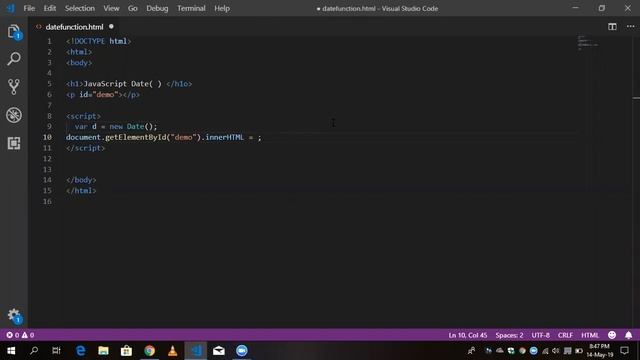Open the Debug menu
Image resolution: width=640 pixels, height=360 pixels.
157,8
